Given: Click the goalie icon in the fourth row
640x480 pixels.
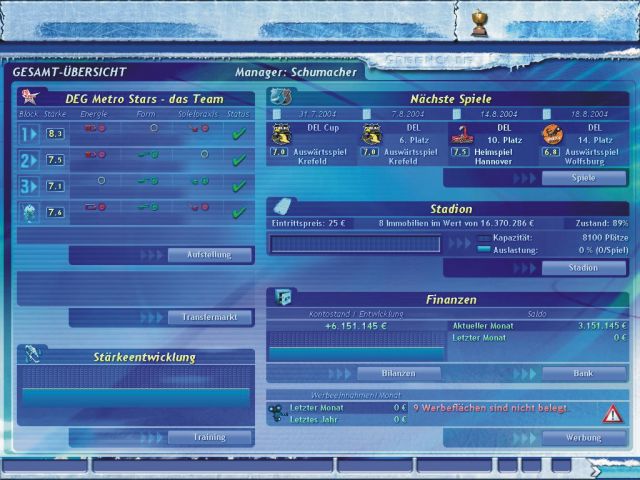Looking at the screenshot, I should (29, 212).
